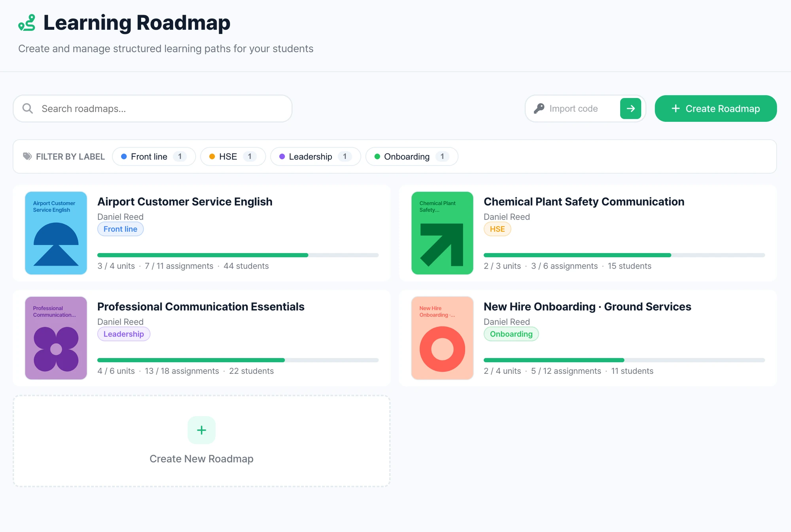This screenshot has width=791, height=532.
Task: Click the key icon in Import code
Action: 539,108
